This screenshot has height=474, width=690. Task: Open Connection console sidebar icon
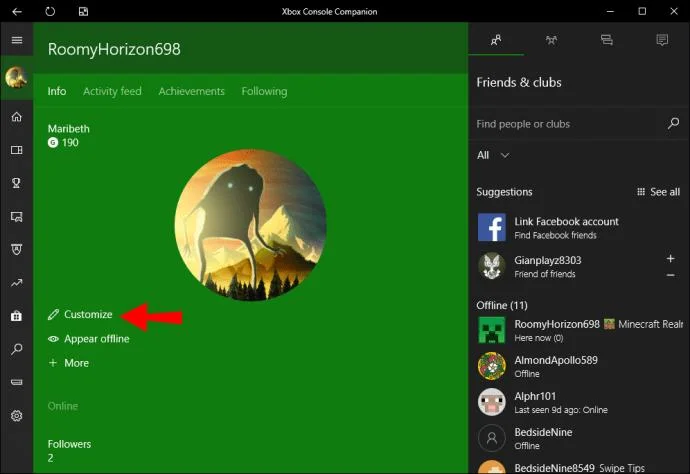click(x=17, y=382)
